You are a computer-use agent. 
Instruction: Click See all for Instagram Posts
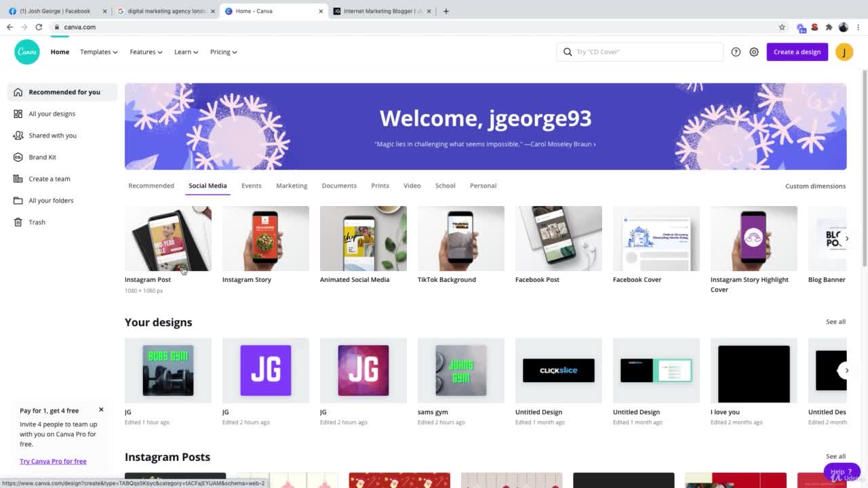tap(835, 457)
